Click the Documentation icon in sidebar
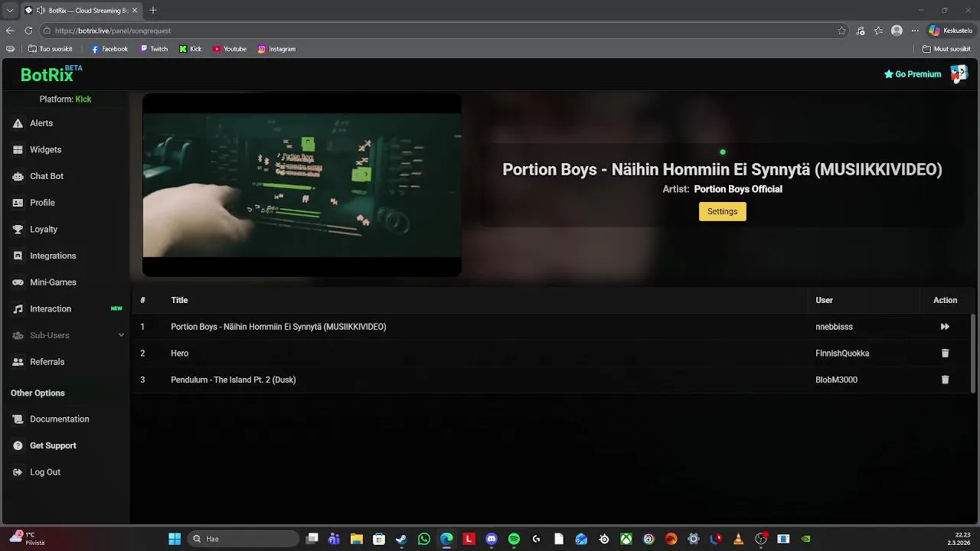 click(x=18, y=419)
